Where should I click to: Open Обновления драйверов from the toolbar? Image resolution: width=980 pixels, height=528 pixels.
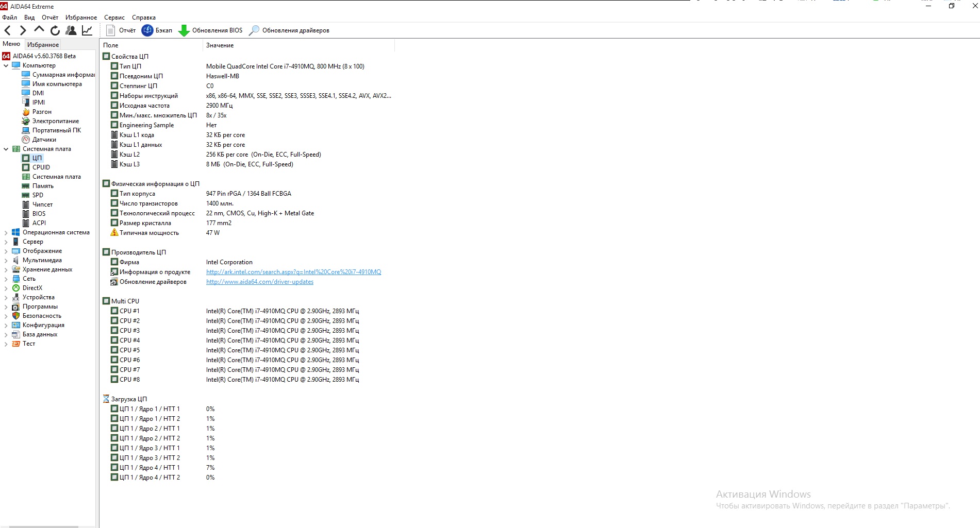point(289,30)
